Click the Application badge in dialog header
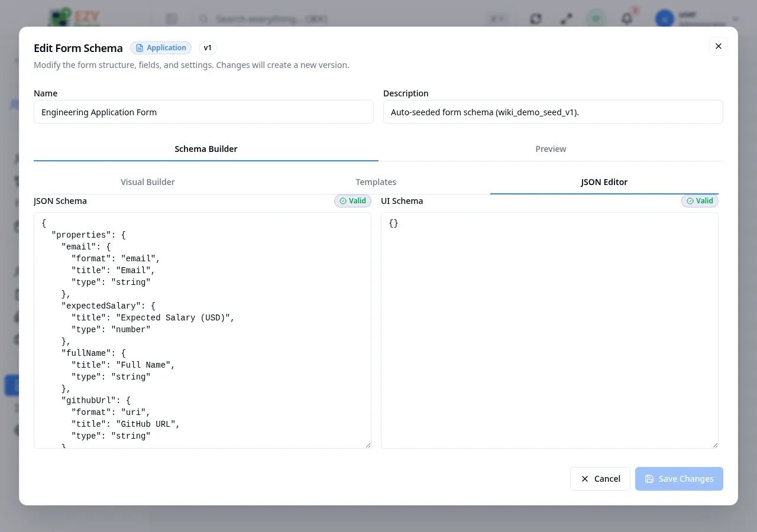 161,48
